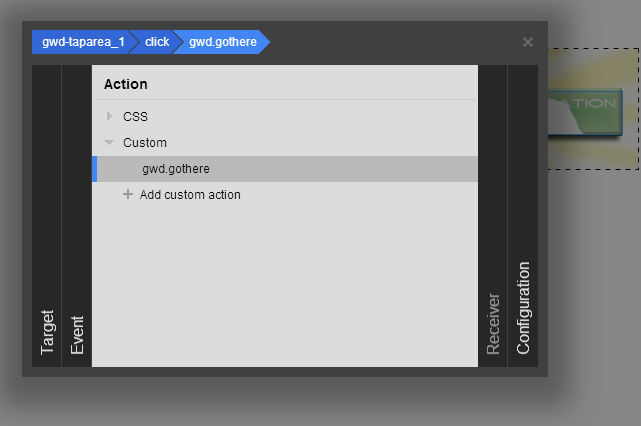The image size is (641, 426).
Task: Close the event dialog with the X
Action: [x=528, y=42]
